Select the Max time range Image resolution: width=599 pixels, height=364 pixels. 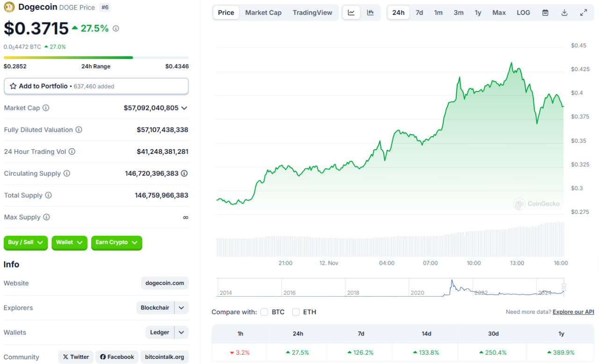point(499,13)
